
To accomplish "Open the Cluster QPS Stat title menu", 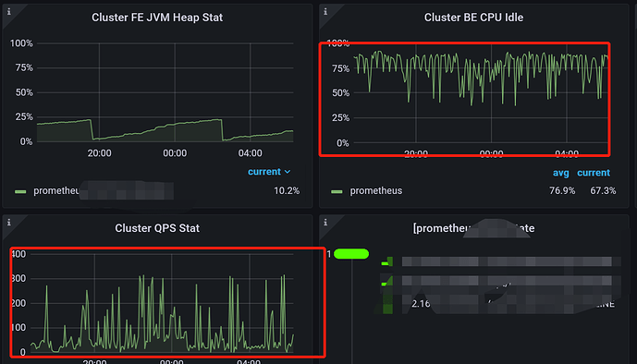I will coord(157,228).
